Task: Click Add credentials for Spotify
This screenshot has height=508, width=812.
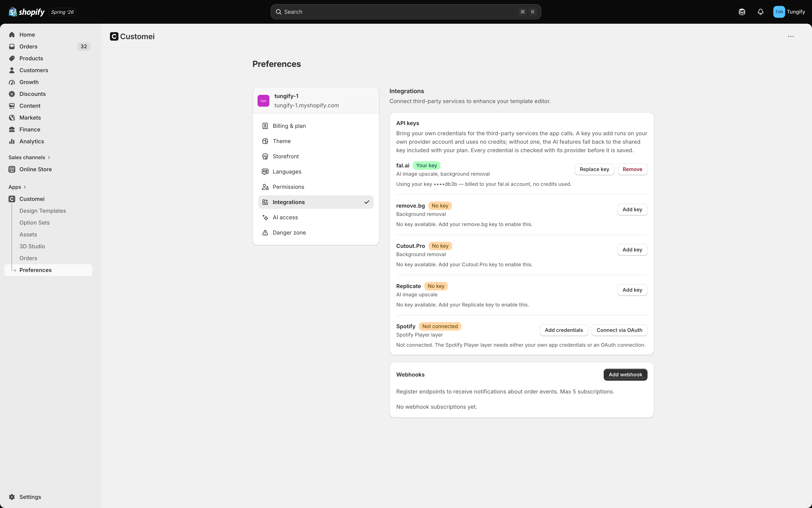Action: point(564,330)
